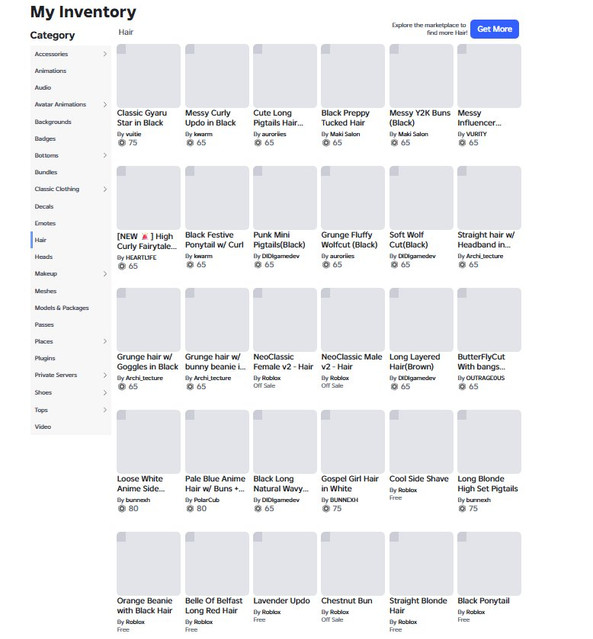
Task: Expand the Makeup category arrow
Action: (x=105, y=273)
